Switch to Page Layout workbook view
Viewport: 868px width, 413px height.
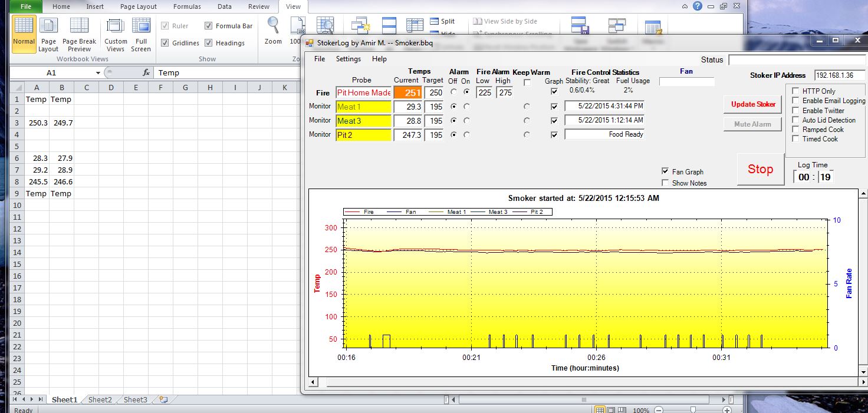tap(48, 34)
